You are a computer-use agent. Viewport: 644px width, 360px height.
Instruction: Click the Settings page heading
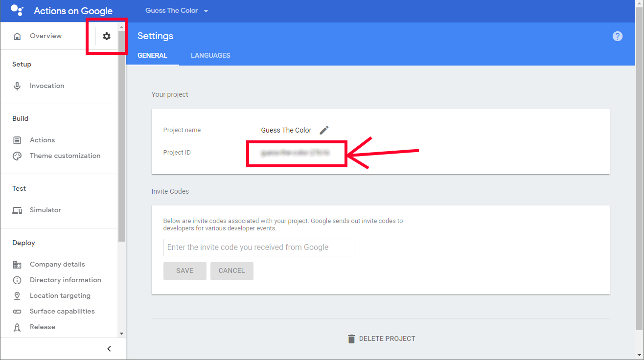click(x=155, y=36)
